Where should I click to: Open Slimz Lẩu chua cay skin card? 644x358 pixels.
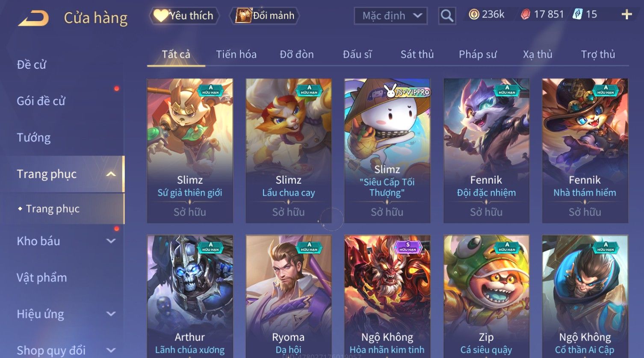(289, 150)
